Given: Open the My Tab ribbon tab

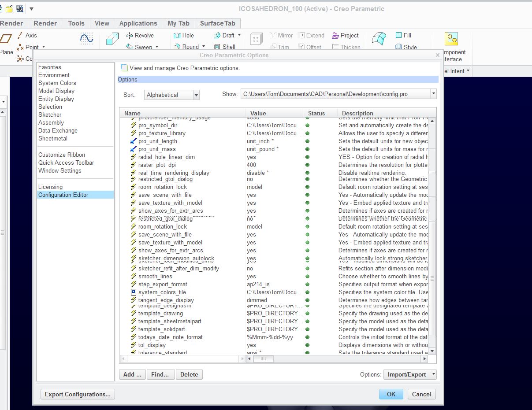Looking at the screenshot, I should (179, 23).
